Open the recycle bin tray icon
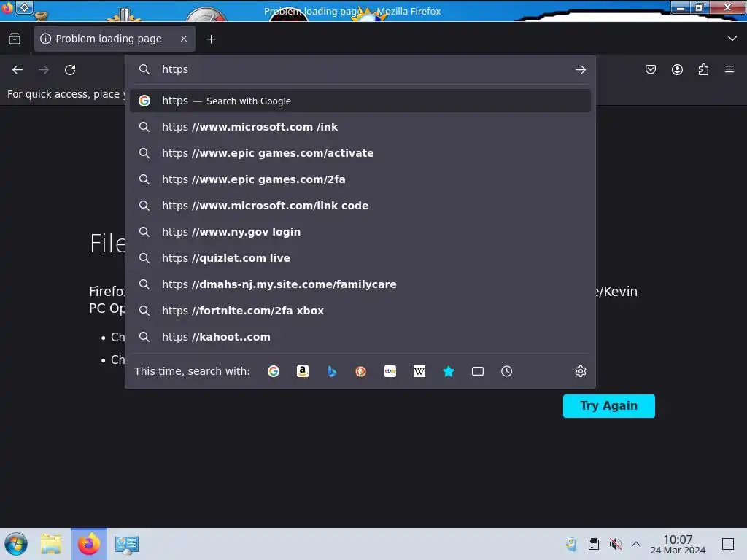 click(571, 544)
